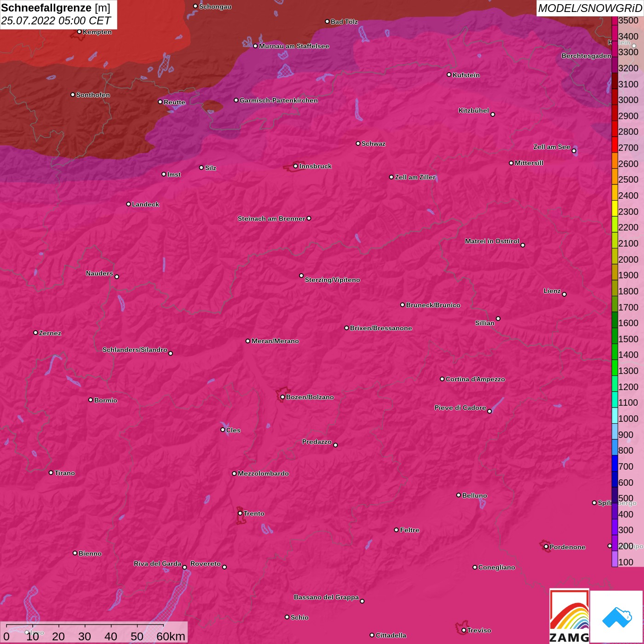Click the Innsbruck city marker dot
This screenshot has height=644, width=644.
pyautogui.click(x=295, y=166)
